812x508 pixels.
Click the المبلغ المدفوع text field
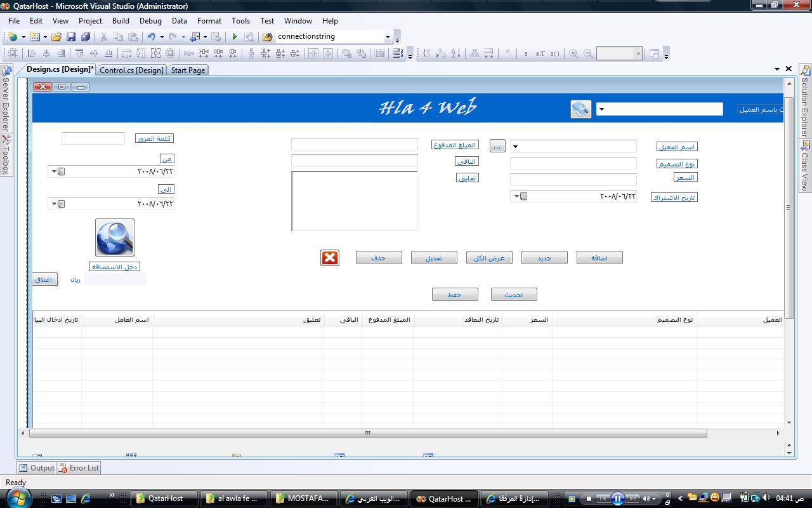354,144
